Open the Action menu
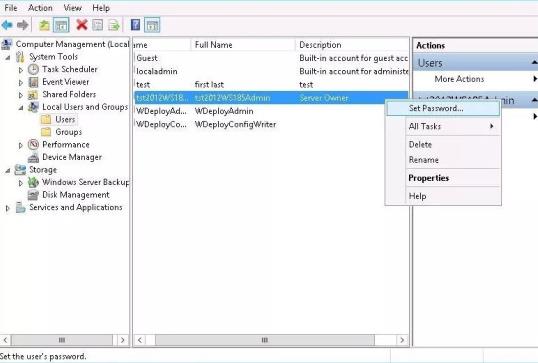 (x=40, y=8)
